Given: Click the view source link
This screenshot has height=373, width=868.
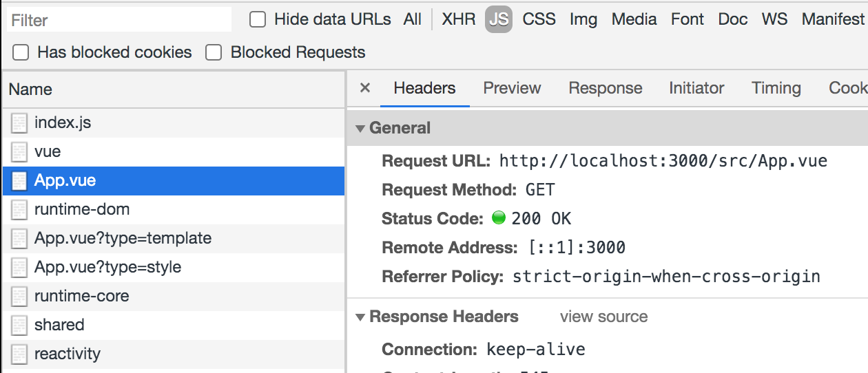Looking at the screenshot, I should (603, 317).
